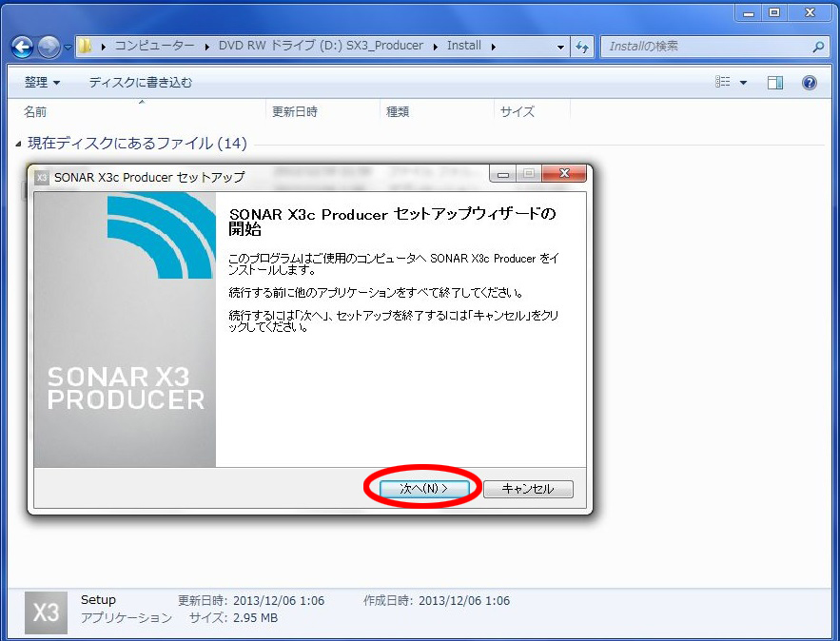Click the Next (次へ(N) >) button
This screenshot has width=840, height=641.
tap(423, 489)
